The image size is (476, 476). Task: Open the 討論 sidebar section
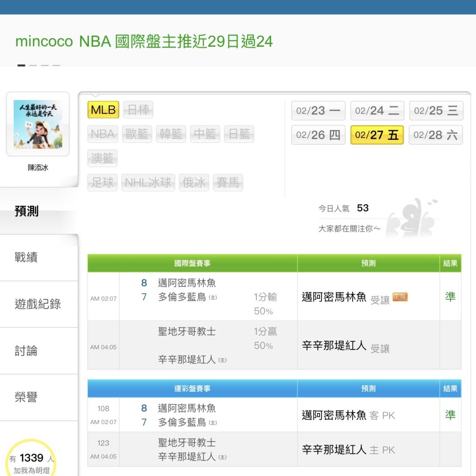(x=26, y=351)
